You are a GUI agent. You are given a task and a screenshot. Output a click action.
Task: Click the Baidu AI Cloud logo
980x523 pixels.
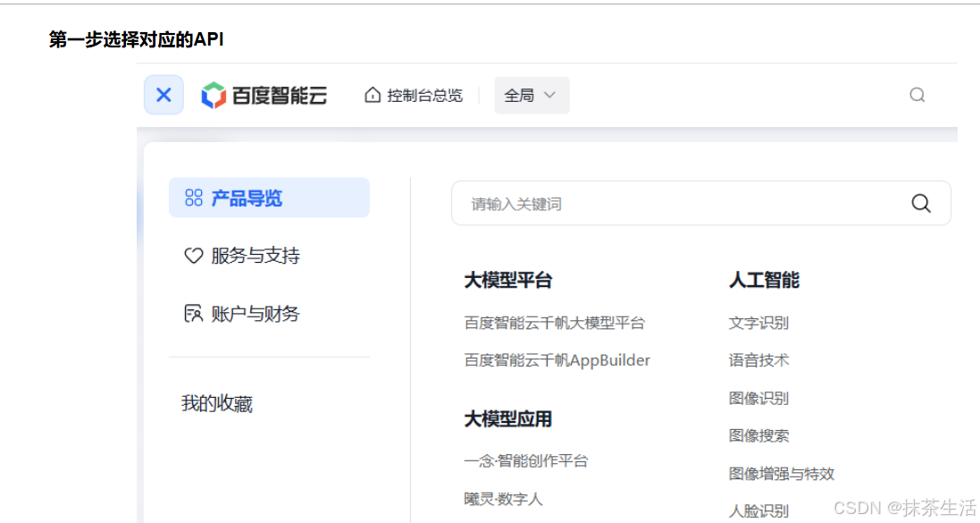point(264,95)
